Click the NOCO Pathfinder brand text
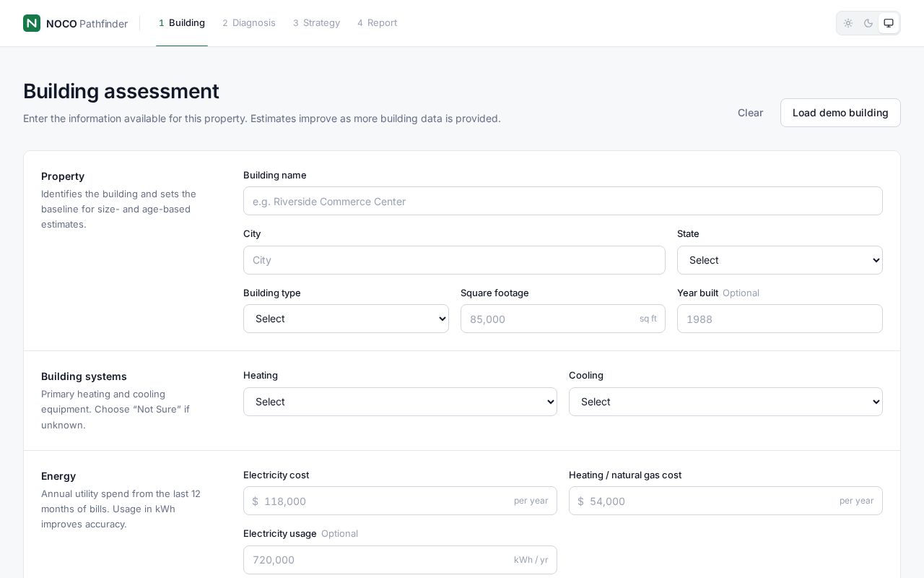 (87, 24)
